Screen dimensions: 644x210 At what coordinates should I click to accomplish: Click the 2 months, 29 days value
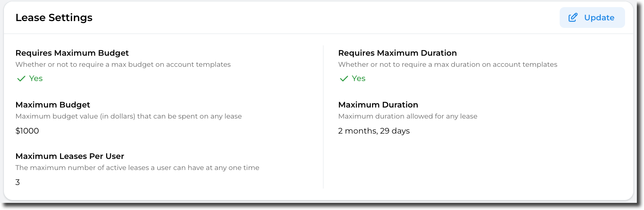[374, 131]
